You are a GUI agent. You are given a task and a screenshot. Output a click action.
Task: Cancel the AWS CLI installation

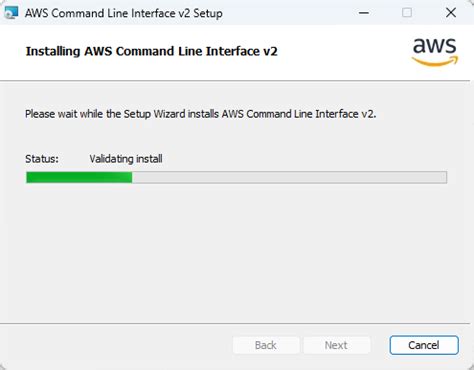point(424,345)
